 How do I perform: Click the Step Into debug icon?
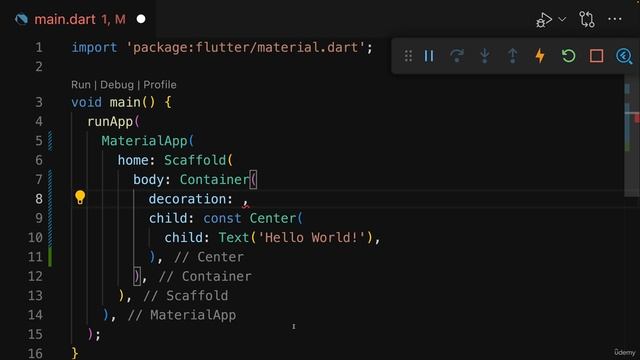tap(484, 56)
